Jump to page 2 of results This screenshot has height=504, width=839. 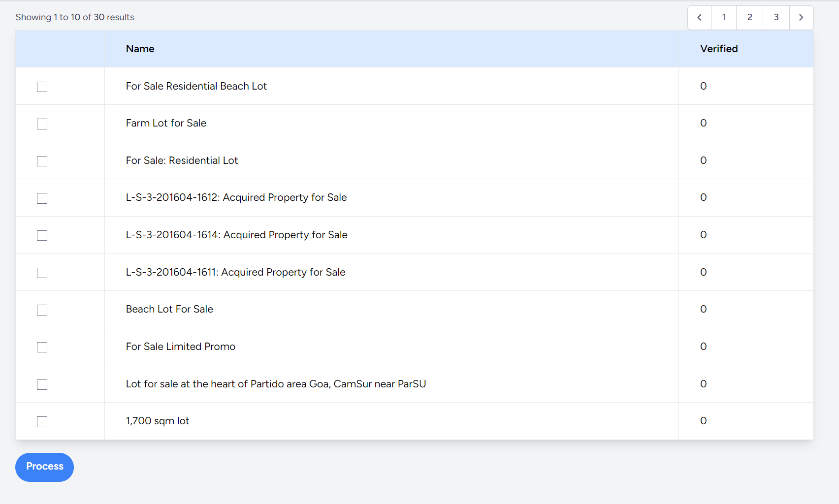(x=749, y=18)
